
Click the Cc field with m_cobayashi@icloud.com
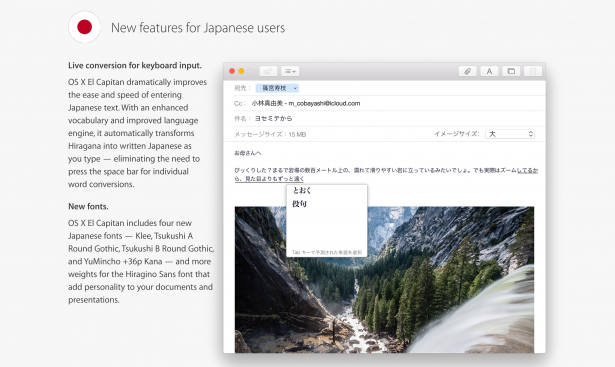384,104
